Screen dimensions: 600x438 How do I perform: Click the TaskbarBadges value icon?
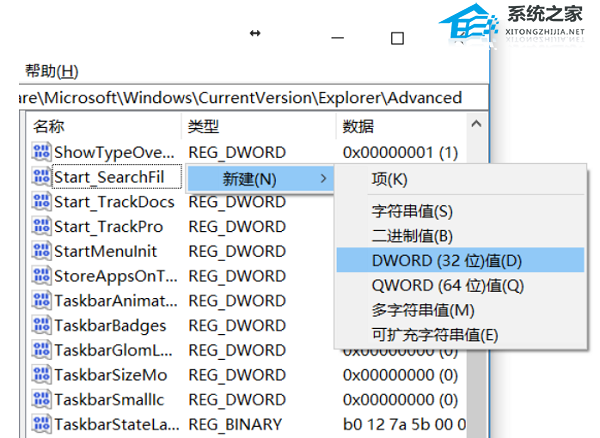coord(41,326)
